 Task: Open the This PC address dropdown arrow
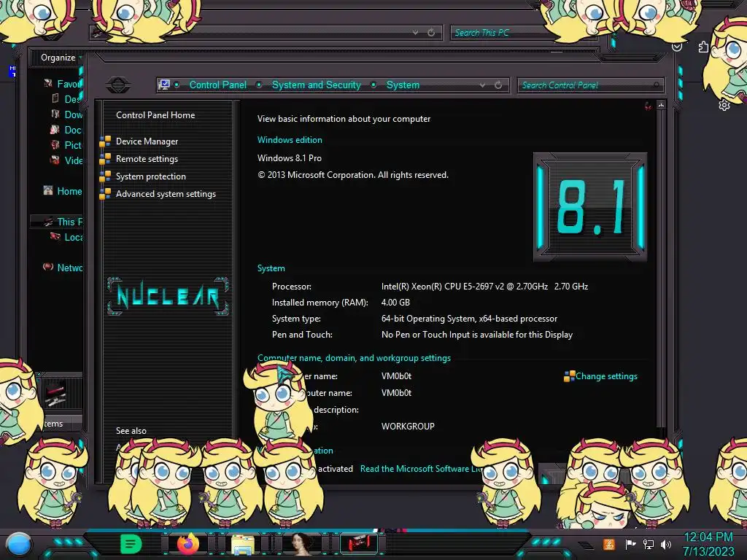415,32
